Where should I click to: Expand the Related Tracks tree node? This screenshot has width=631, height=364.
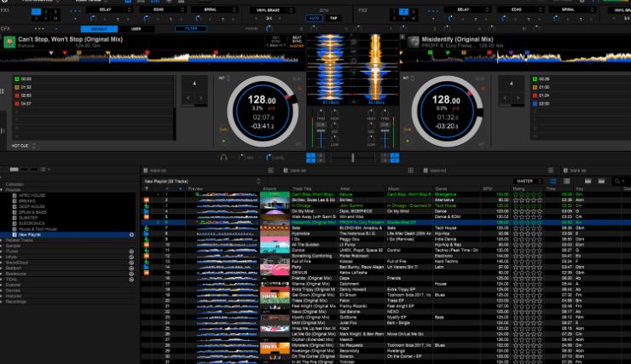[2, 240]
